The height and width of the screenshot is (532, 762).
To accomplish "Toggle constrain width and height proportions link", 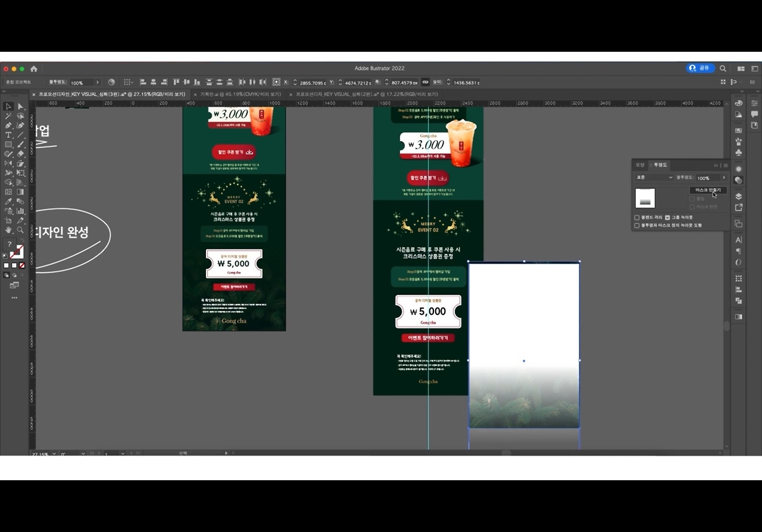I will (x=426, y=82).
